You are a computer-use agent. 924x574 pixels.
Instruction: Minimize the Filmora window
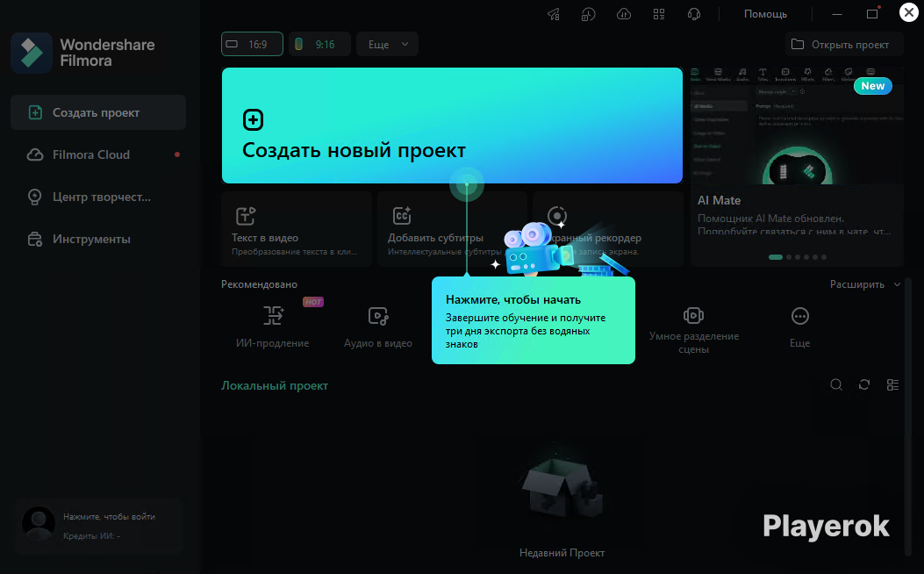pos(837,14)
